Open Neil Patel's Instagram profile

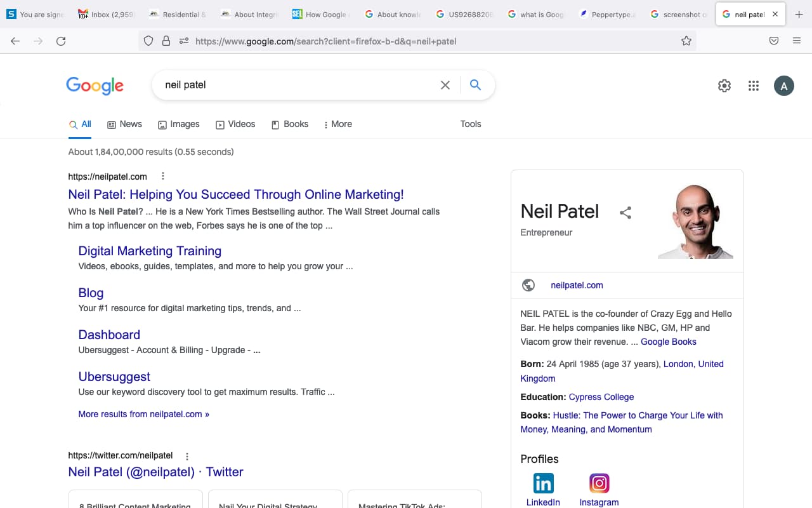[599, 483]
